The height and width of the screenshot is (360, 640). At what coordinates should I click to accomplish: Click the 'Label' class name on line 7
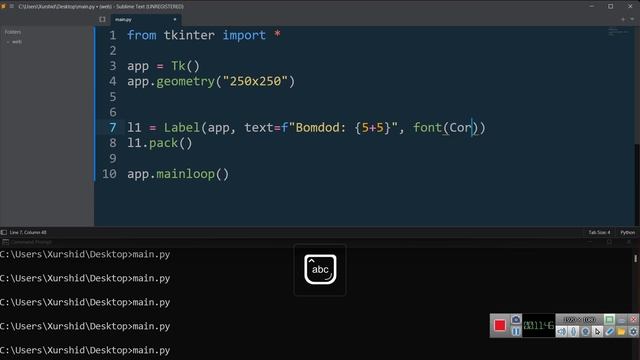(x=182, y=128)
